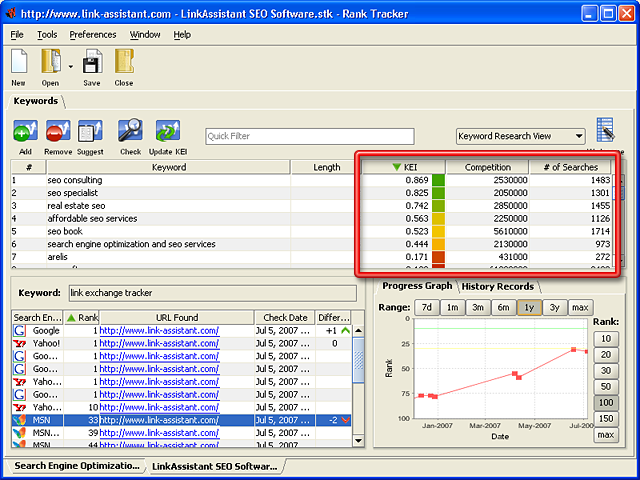Select the 'seo specialist' keyword row
This screenshot has width=640, height=480.
(x=312, y=193)
